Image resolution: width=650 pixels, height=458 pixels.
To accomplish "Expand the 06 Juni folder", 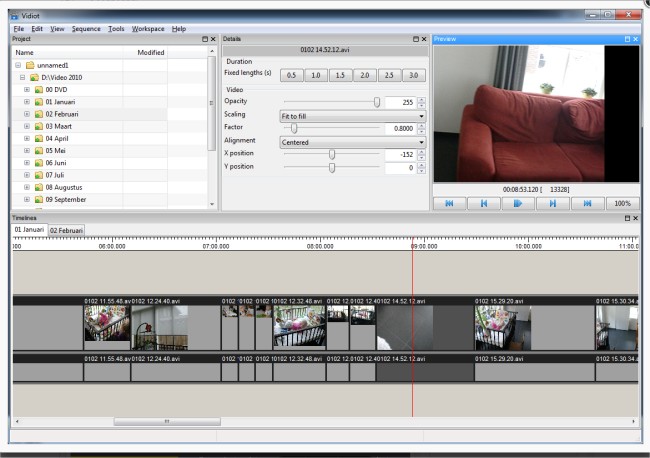I will point(27,163).
